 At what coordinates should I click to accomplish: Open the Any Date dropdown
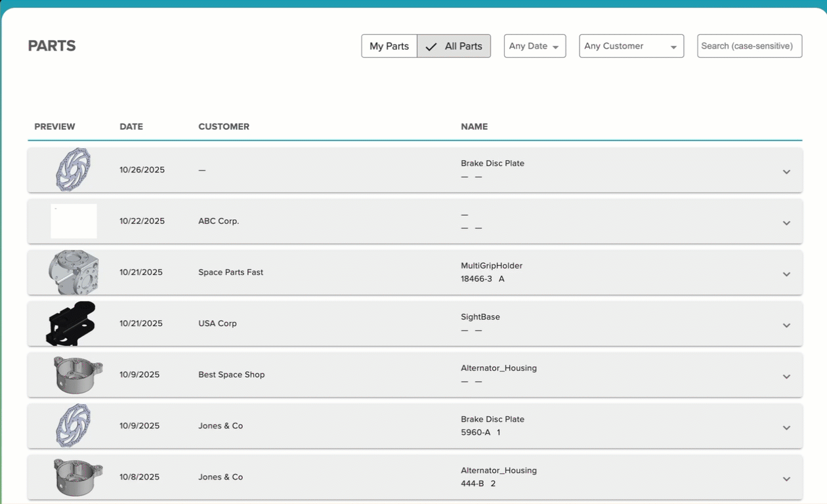[534, 46]
